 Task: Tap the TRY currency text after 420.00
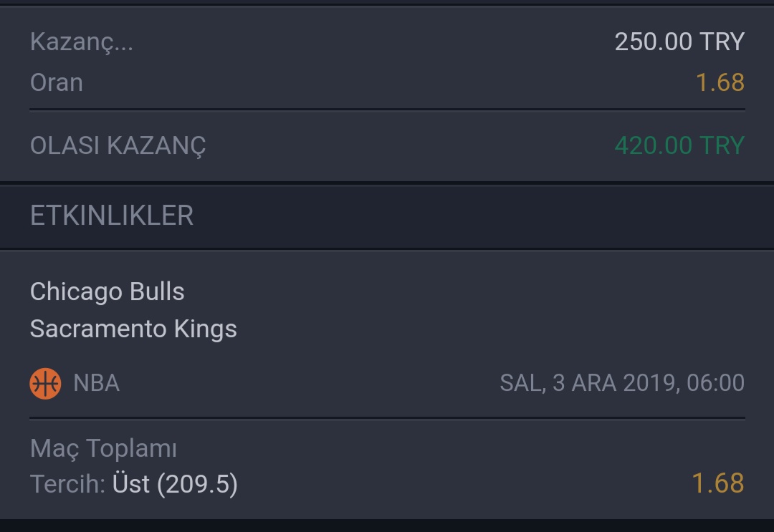point(722,145)
